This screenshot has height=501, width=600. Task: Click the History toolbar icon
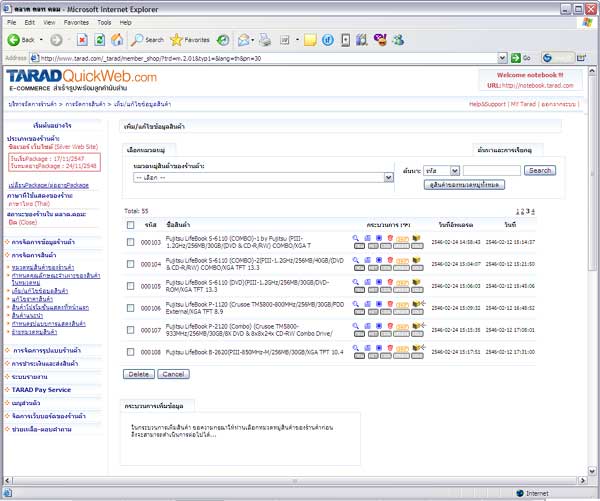(223, 40)
